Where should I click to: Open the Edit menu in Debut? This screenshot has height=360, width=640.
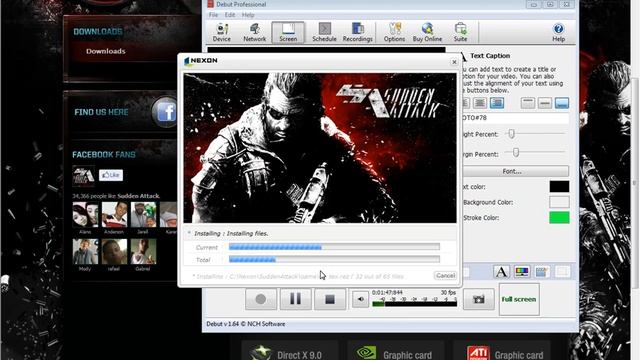coord(230,15)
